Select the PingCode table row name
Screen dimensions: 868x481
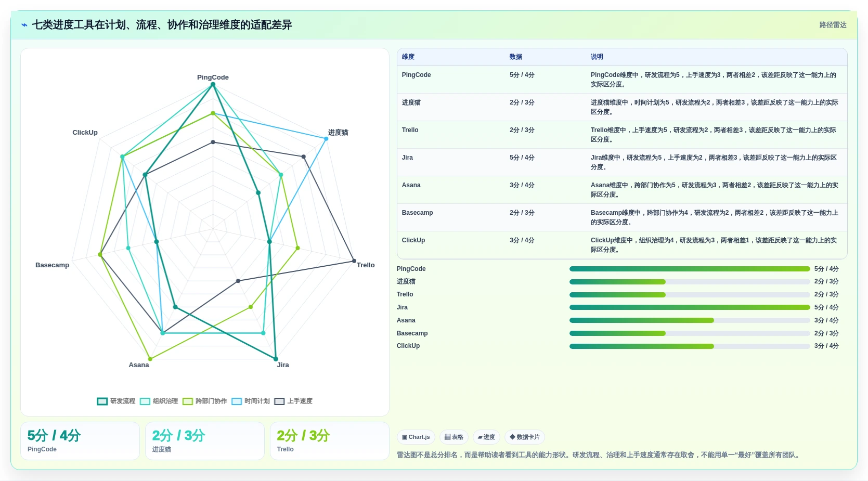416,75
